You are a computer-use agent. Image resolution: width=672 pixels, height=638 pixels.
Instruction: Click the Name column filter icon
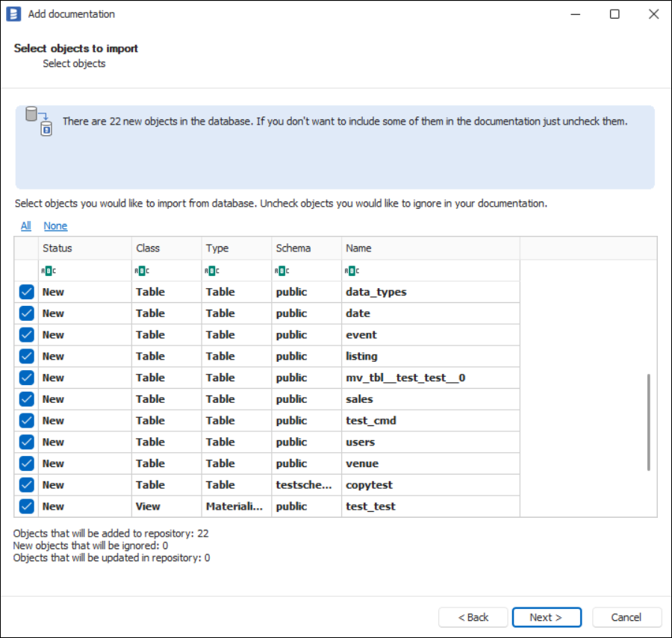[x=352, y=271]
